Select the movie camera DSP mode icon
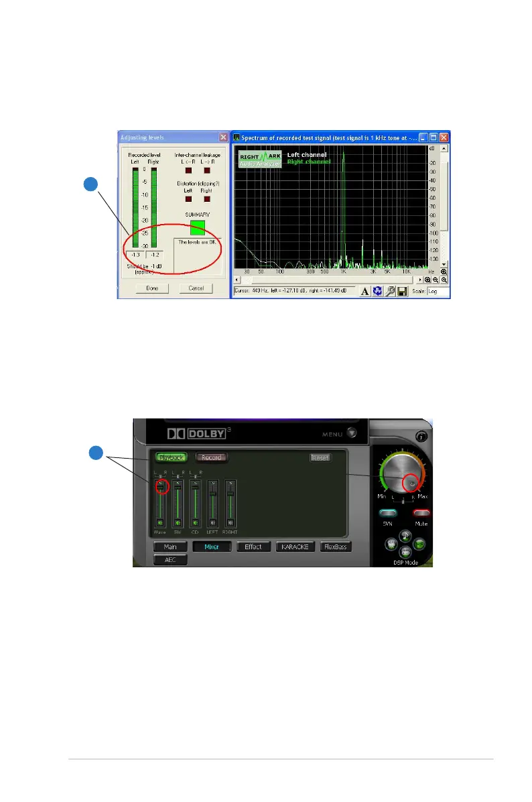Viewport: 532px width, 802px height. [391, 545]
